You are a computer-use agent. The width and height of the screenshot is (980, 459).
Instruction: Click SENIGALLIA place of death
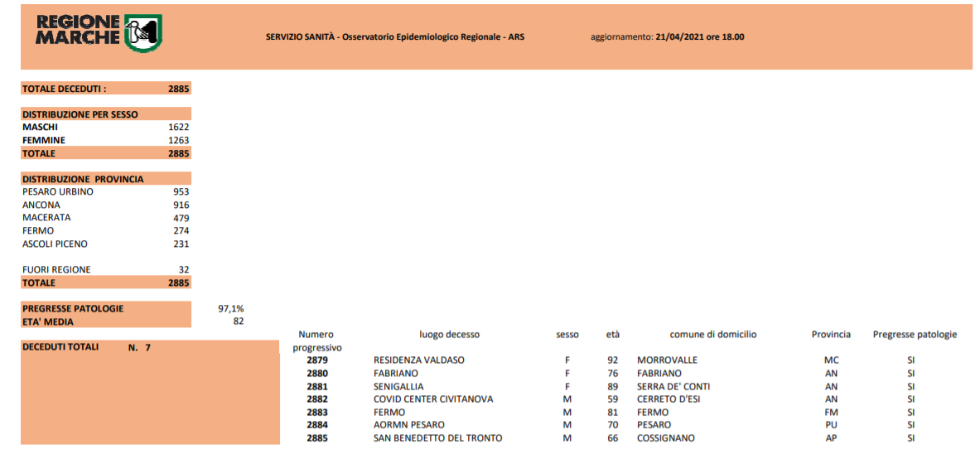pos(398,386)
